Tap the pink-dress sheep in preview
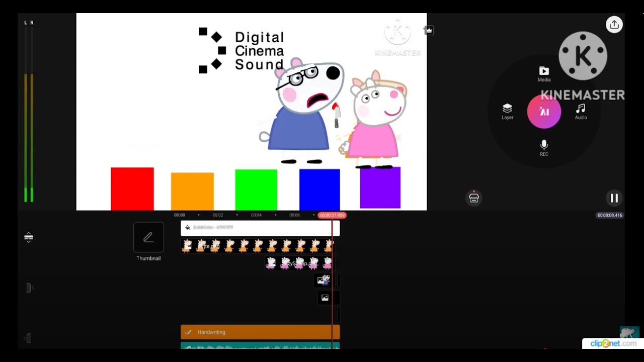Viewport: 644px width, 362px height. 376,120
